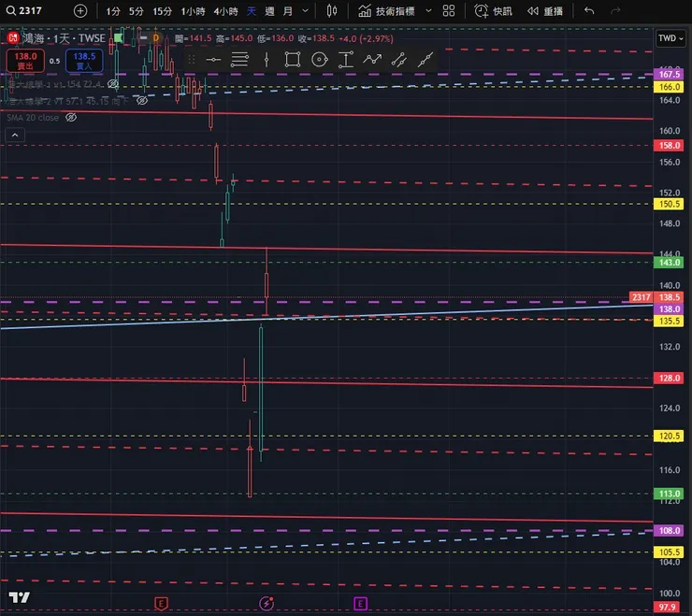Start bar replay with 重播
Viewport: 692px width, 616px height.
(x=545, y=11)
